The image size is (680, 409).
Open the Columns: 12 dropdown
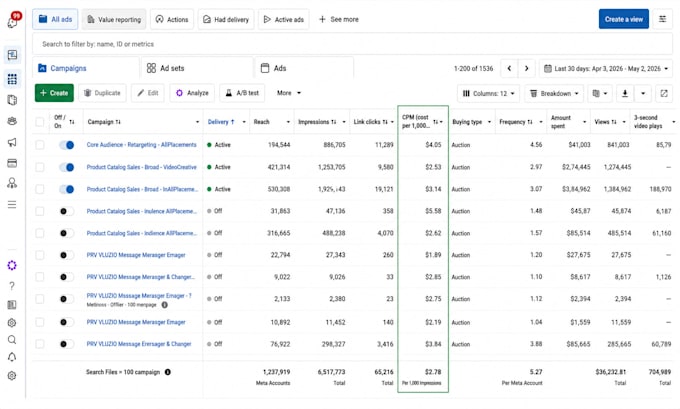click(488, 93)
